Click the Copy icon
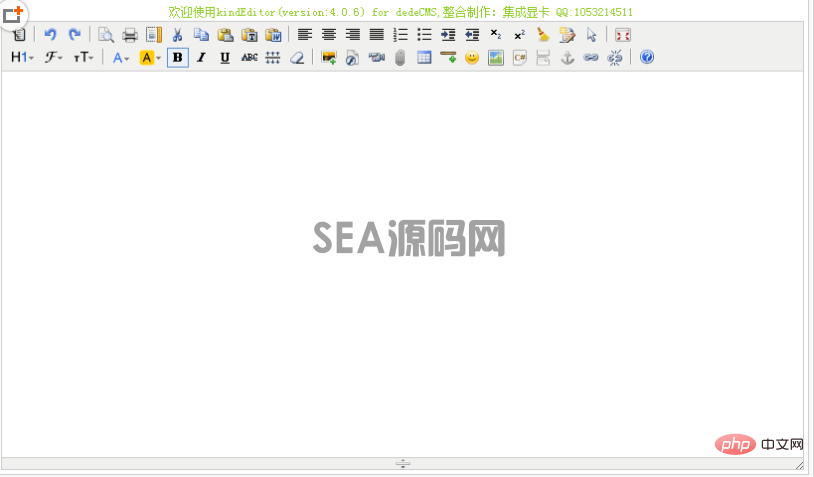 [201, 35]
